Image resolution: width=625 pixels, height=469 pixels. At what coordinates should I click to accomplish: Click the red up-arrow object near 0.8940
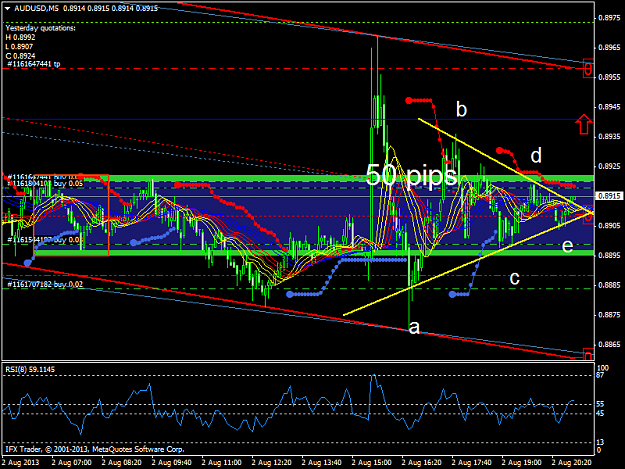pyautogui.click(x=584, y=124)
